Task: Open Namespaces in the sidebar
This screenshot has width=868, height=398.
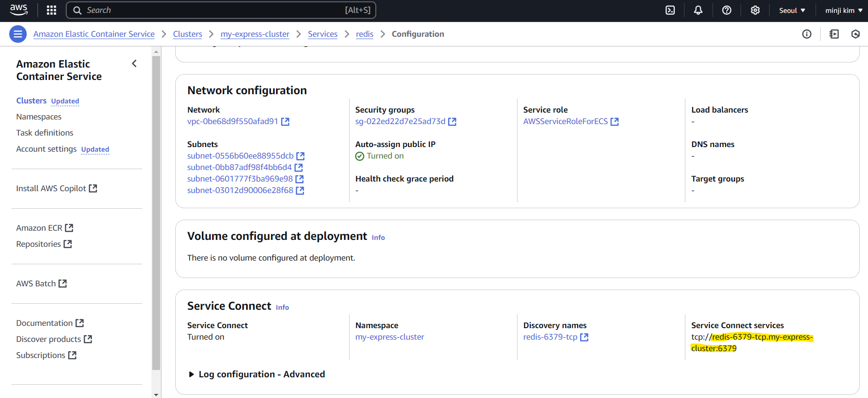Action: click(x=39, y=117)
